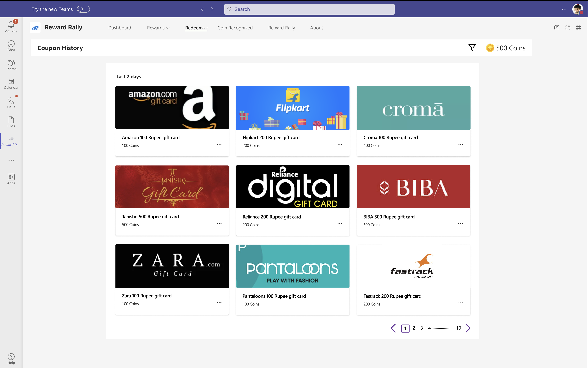Screen dimensions: 588x368
Task: Click the refresh tab icon
Action: (567, 28)
